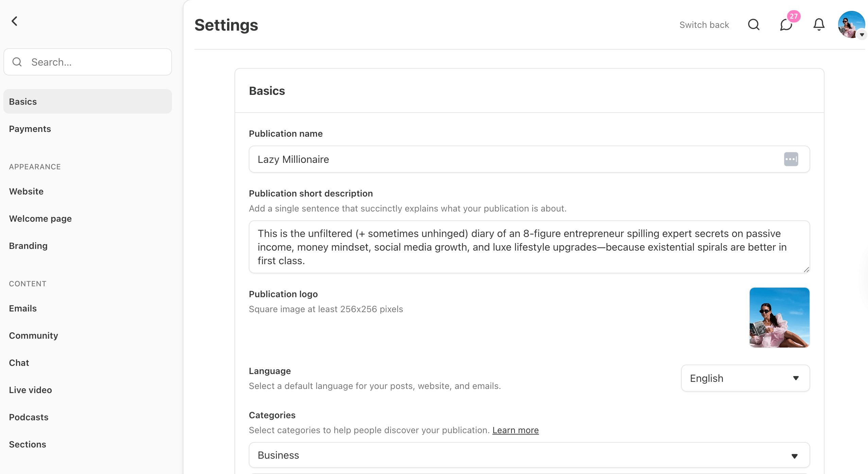Viewport: 868px width, 474px height.
Task: Open search via magnifier icon in header
Action: [x=753, y=24]
